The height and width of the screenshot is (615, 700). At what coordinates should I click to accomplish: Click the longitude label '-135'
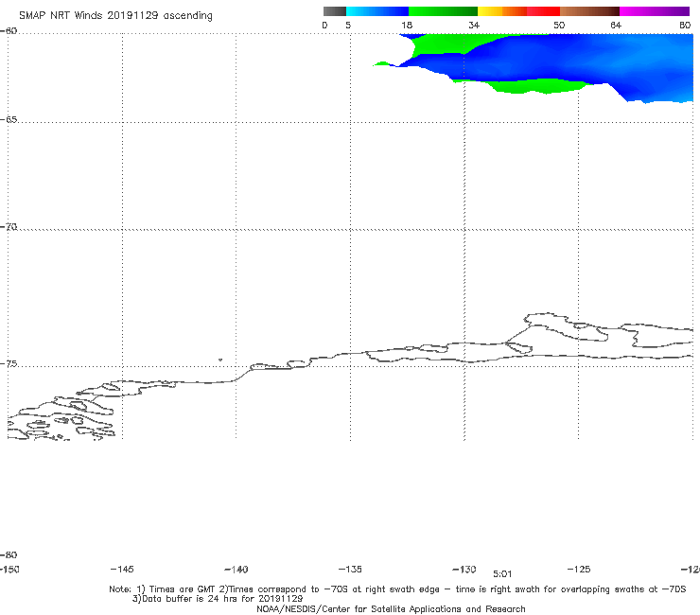[350, 569]
